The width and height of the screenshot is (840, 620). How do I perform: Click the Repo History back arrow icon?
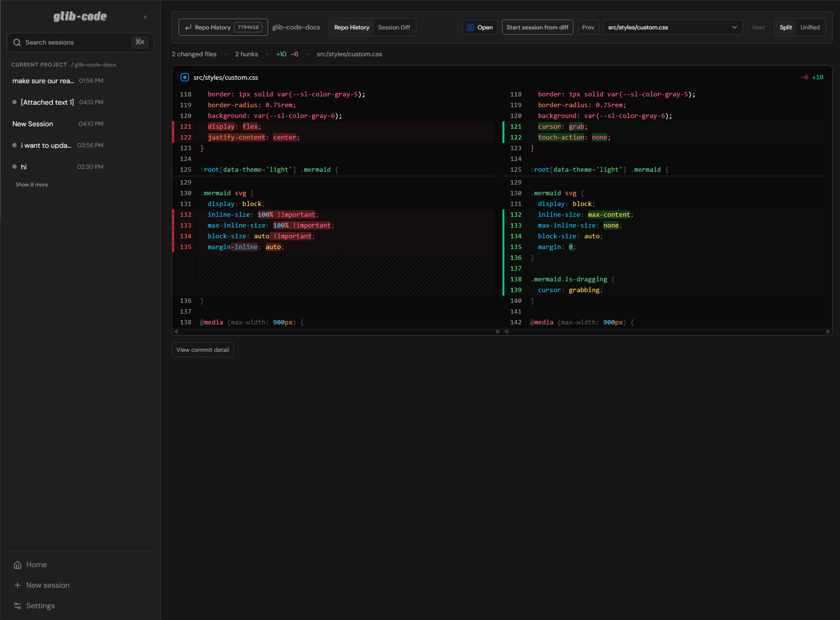pos(188,27)
